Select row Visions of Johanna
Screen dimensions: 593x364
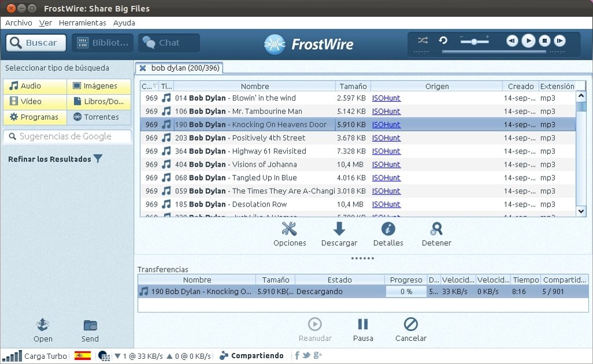pyautogui.click(x=358, y=164)
